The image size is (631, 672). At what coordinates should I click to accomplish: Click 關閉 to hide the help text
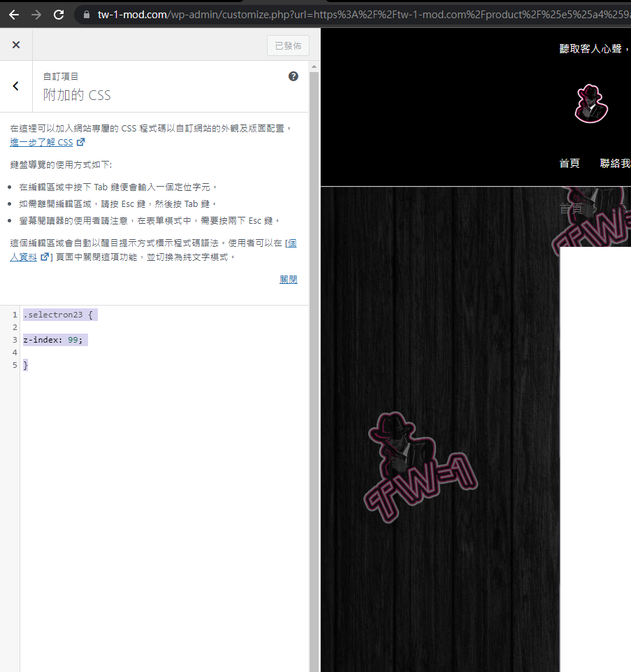(x=288, y=279)
